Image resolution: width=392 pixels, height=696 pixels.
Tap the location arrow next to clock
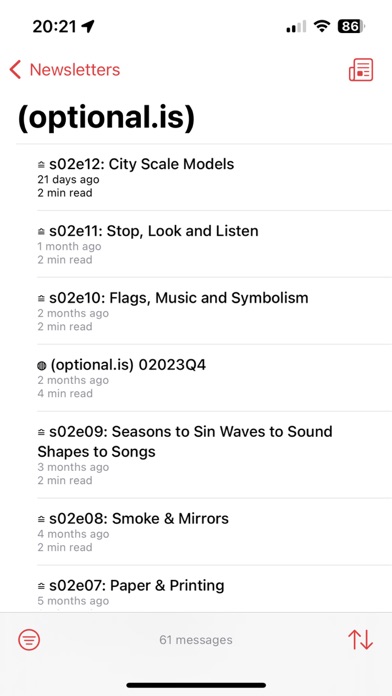[x=88, y=27]
